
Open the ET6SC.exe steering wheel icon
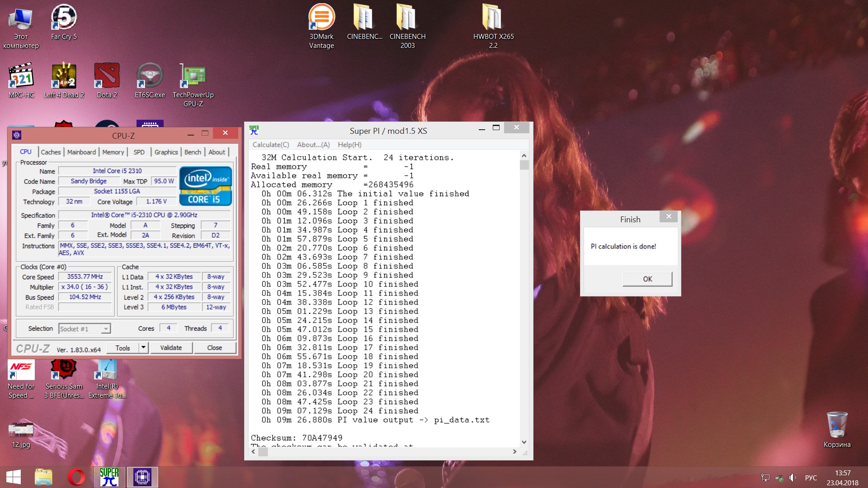pos(150,80)
